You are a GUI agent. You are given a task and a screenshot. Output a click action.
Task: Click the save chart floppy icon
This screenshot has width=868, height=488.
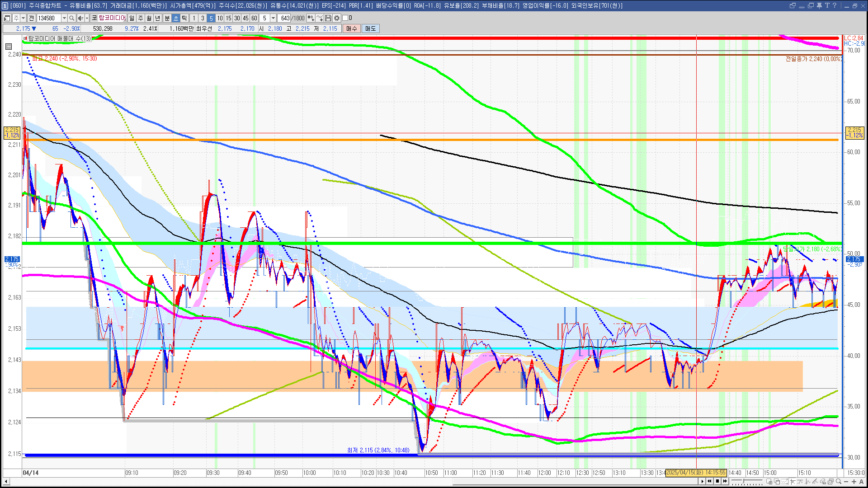[328, 18]
